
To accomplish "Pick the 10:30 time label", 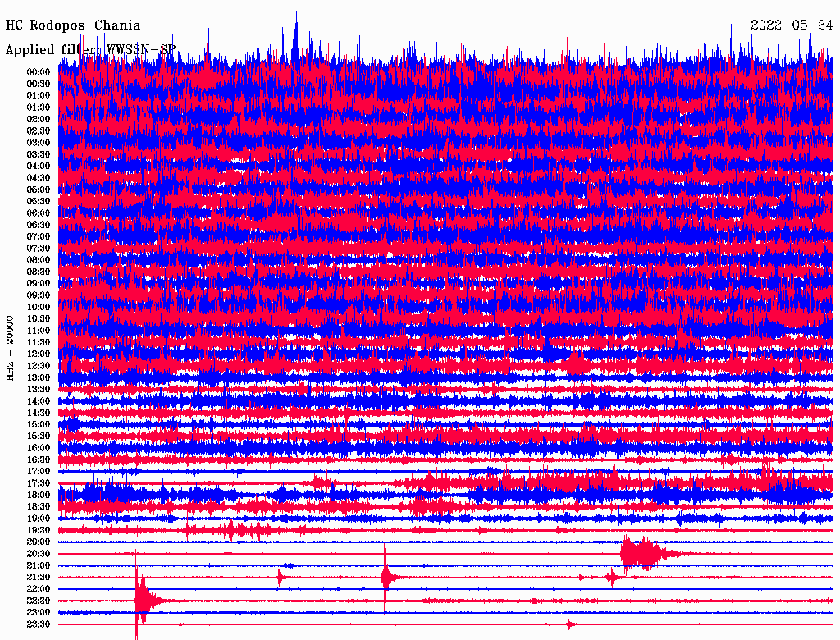I will point(39,318).
